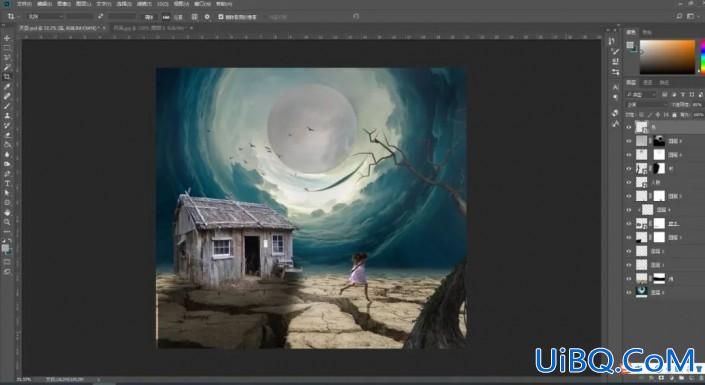
Task: Open the layer opacity value dropdown
Action: pyautogui.click(x=697, y=105)
